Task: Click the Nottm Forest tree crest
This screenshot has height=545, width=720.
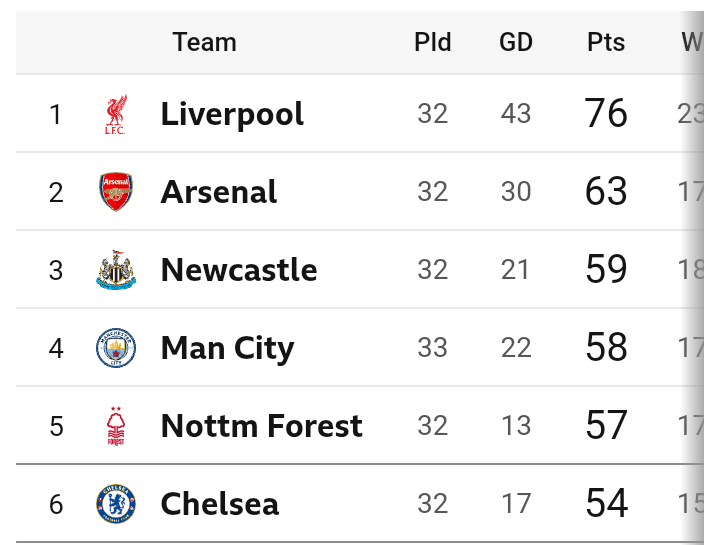Action: (116, 426)
